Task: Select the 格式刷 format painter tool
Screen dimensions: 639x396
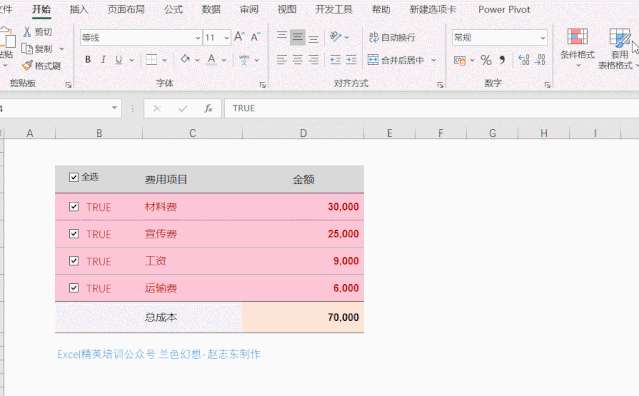Action: [x=41, y=66]
